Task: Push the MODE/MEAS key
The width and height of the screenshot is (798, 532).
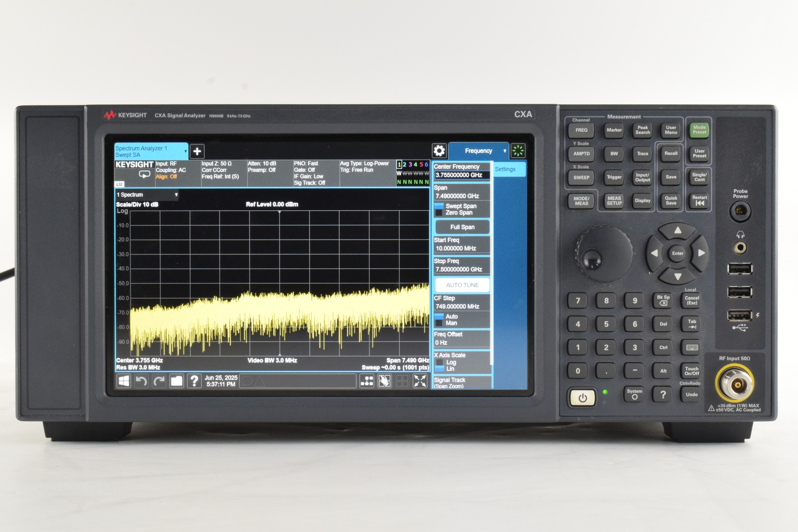Action: (581, 201)
